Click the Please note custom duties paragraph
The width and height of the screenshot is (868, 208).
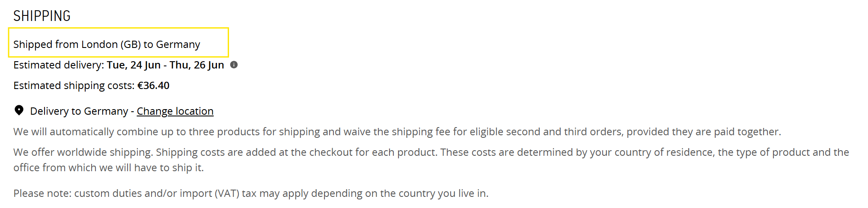click(x=251, y=193)
